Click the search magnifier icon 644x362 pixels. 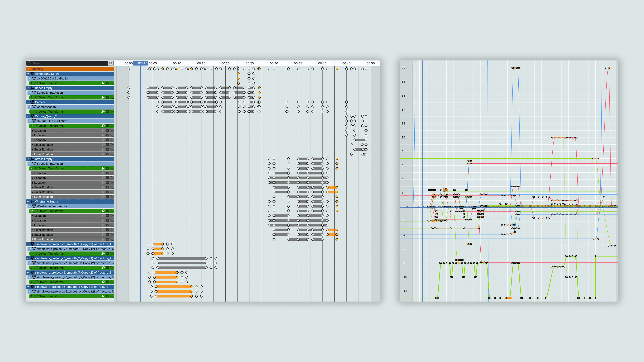(x=29, y=63)
